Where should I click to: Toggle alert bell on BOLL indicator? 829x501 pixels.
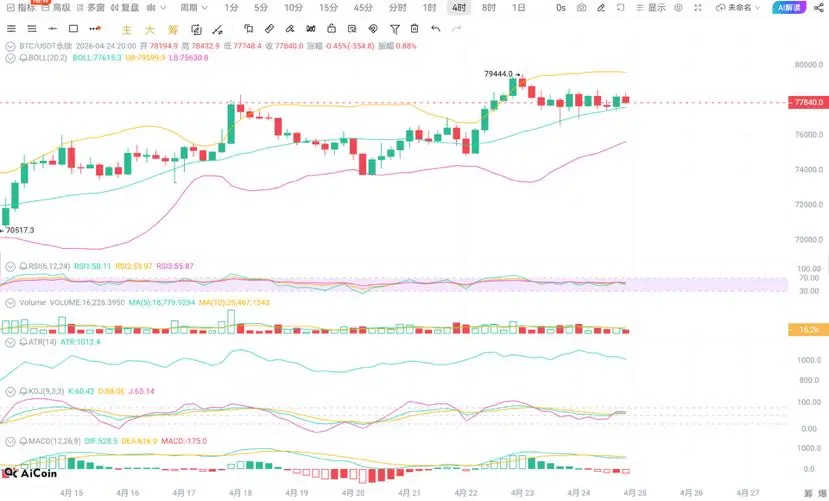coord(23,58)
